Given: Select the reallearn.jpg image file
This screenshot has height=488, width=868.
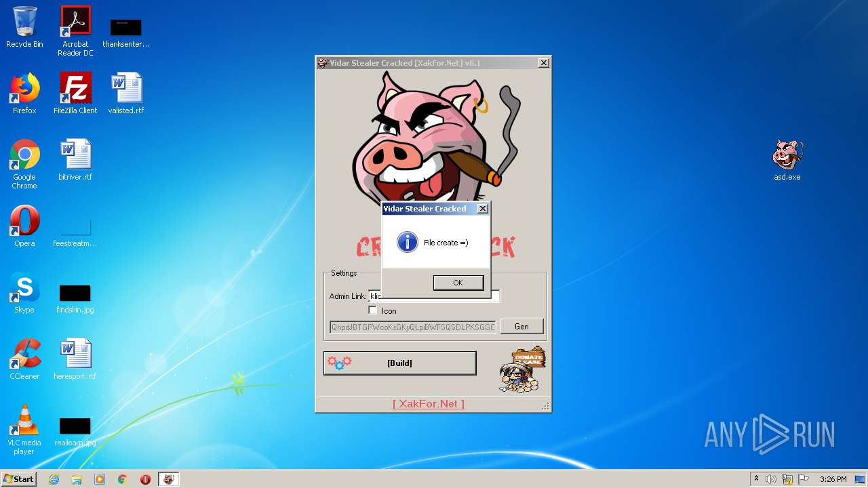Looking at the screenshot, I should pos(75,432).
